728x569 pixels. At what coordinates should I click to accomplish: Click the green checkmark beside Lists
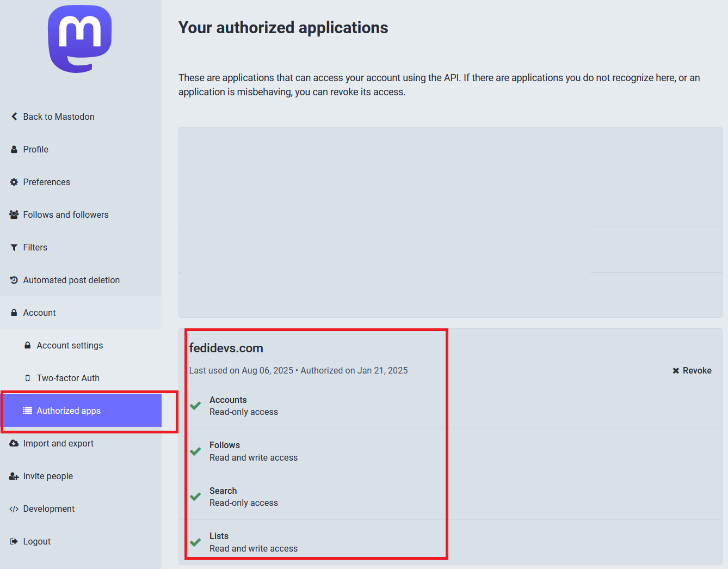[x=196, y=542]
